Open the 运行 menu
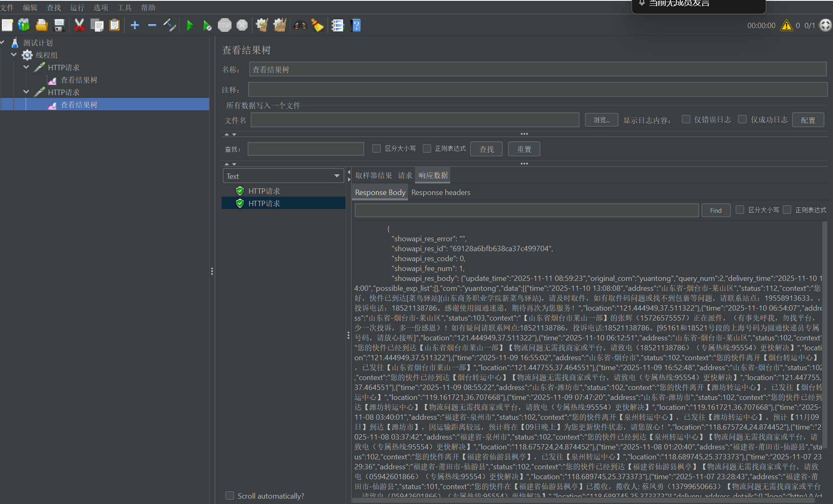 77,7
